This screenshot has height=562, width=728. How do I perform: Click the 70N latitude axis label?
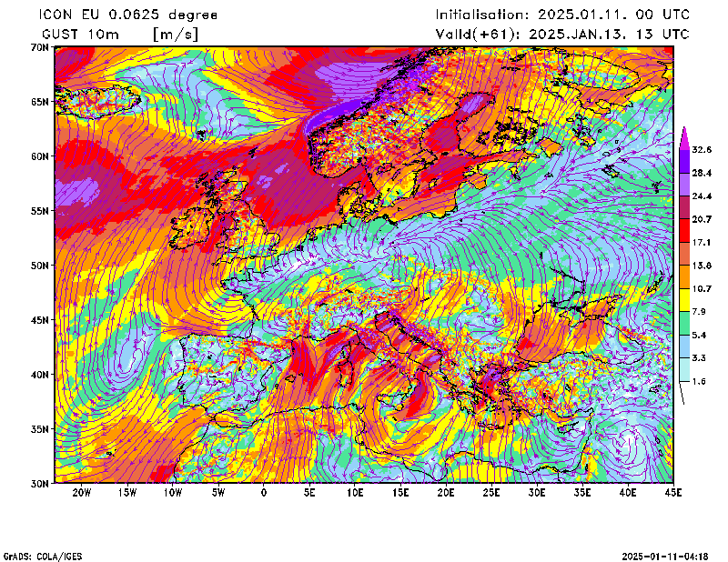40,46
